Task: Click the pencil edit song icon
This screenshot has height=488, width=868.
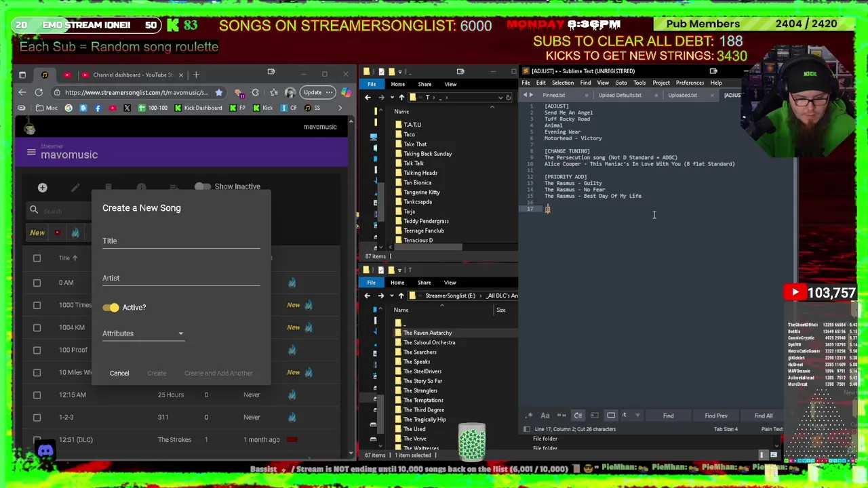Action: [x=75, y=187]
